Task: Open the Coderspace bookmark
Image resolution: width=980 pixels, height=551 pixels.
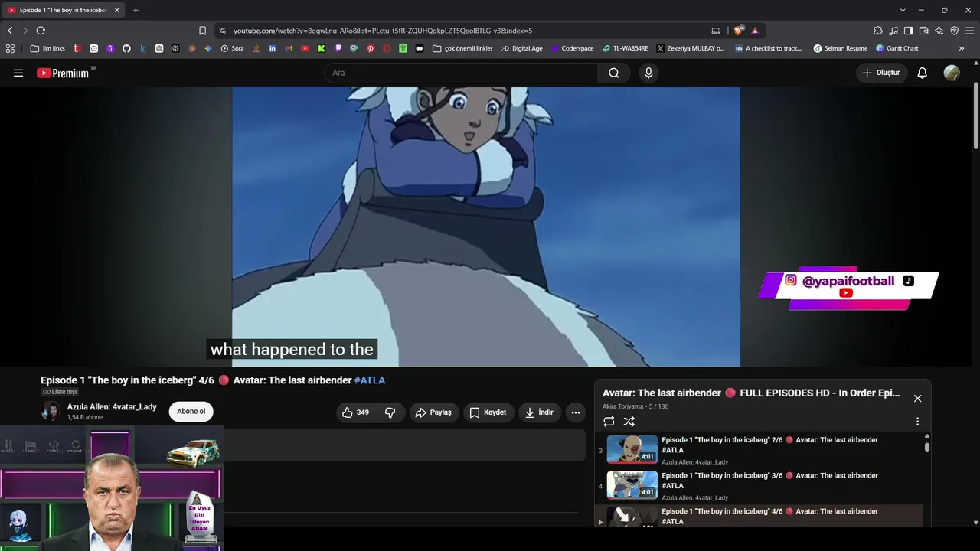Action: pyautogui.click(x=572, y=48)
